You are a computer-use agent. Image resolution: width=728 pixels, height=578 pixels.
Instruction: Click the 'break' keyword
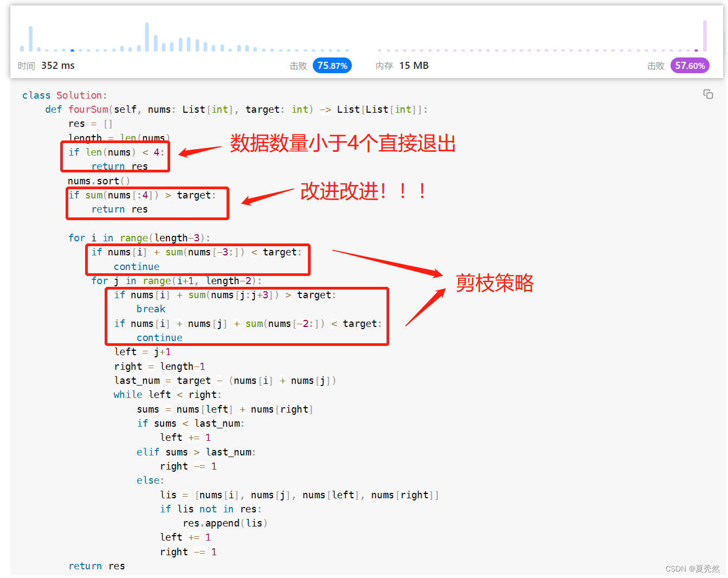click(151, 309)
